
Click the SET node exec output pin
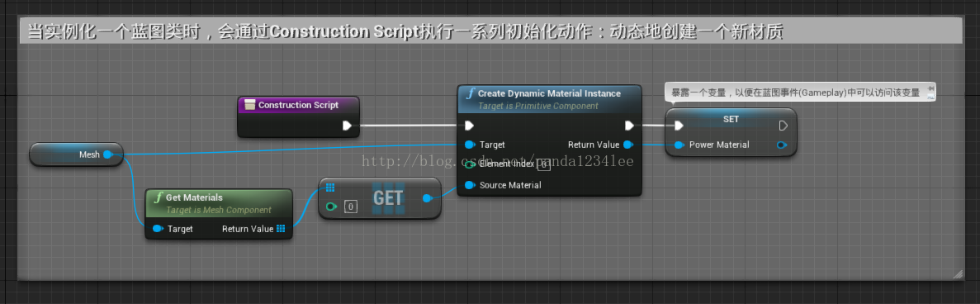[x=784, y=126]
